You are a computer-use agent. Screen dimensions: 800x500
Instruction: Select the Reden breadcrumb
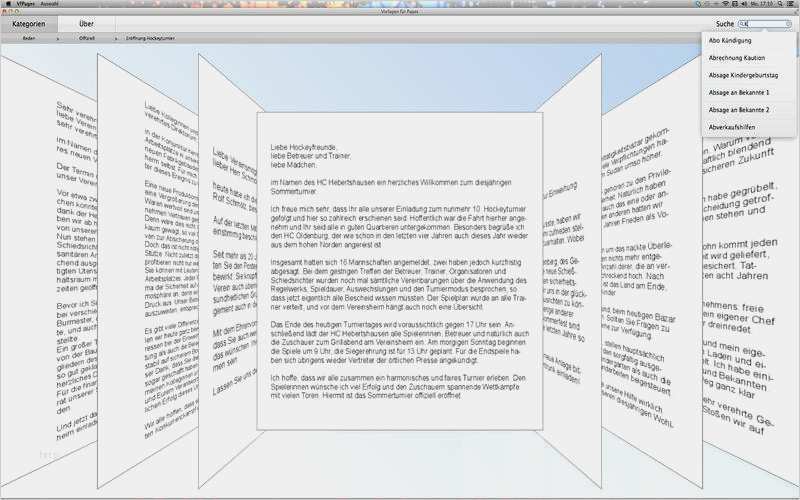click(29, 37)
